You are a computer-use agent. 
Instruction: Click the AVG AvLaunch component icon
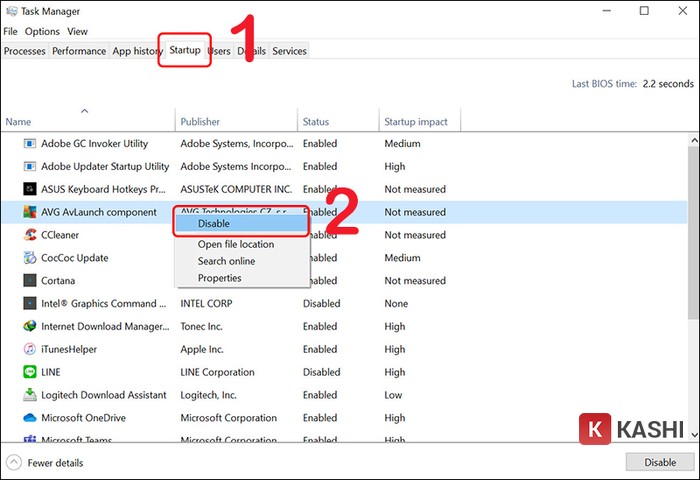[x=29, y=212]
